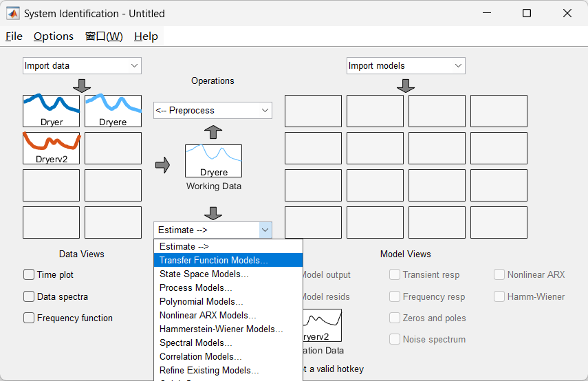Open the Import models dropdown
Screen dimensions: 588x381
coord(406,65)
